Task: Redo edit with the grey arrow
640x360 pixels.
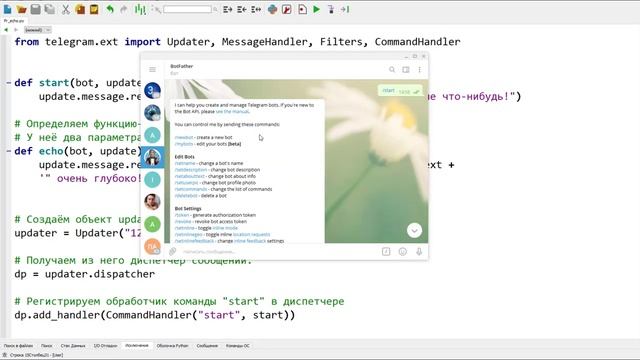Action: tap(123, 9)
